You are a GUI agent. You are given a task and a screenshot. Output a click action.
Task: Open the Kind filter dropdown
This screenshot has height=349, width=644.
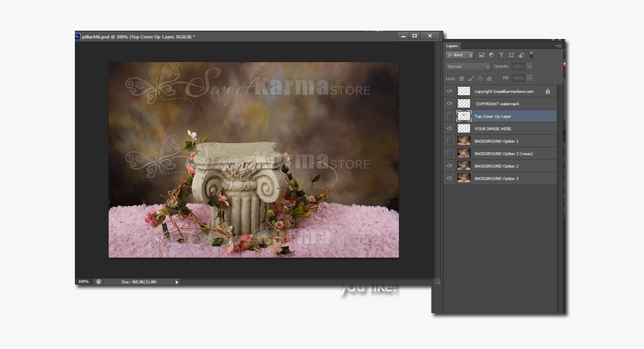pyautogui.click(x=460, y=55)
